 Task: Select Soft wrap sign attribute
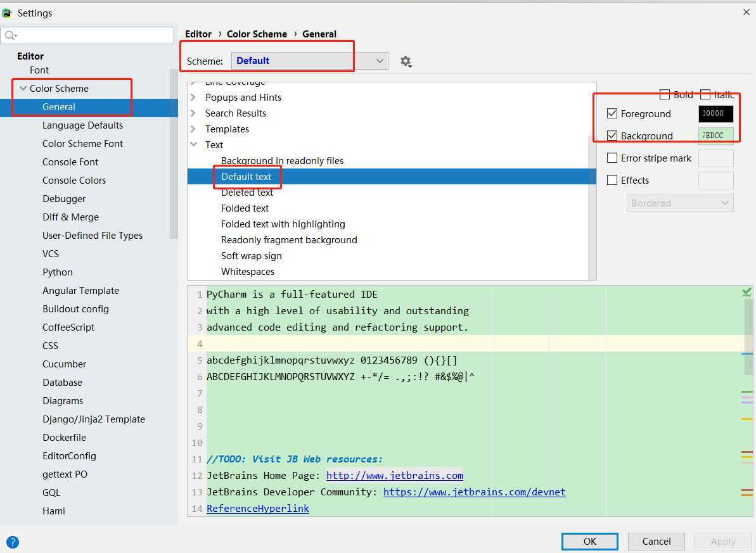[251, 256]
